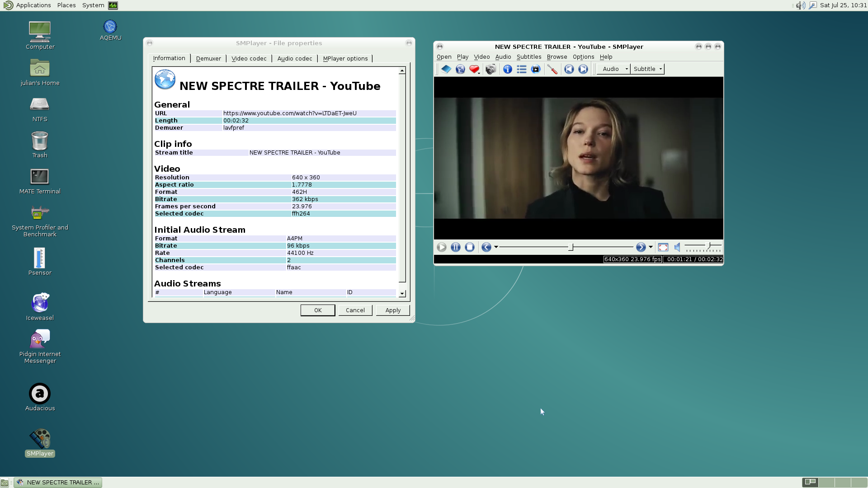Take a screenshot with the camera icon
This screenshot has height=488, width=868.
(x=491, y=69)
